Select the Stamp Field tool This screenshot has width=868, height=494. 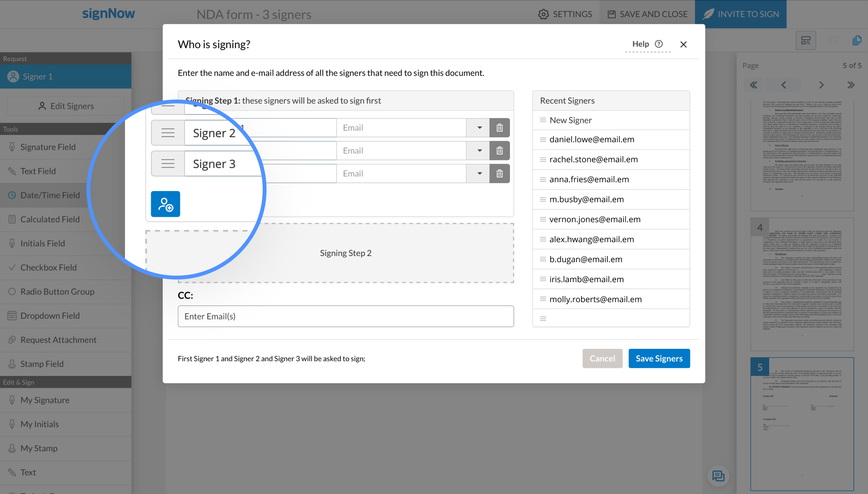click(x=42, y=364)
